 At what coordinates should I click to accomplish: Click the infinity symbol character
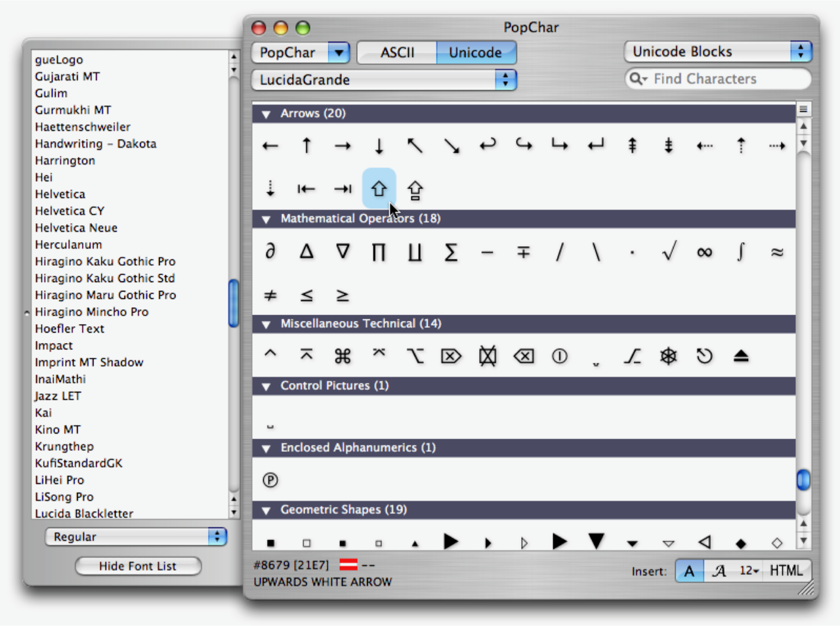point(704,252)
